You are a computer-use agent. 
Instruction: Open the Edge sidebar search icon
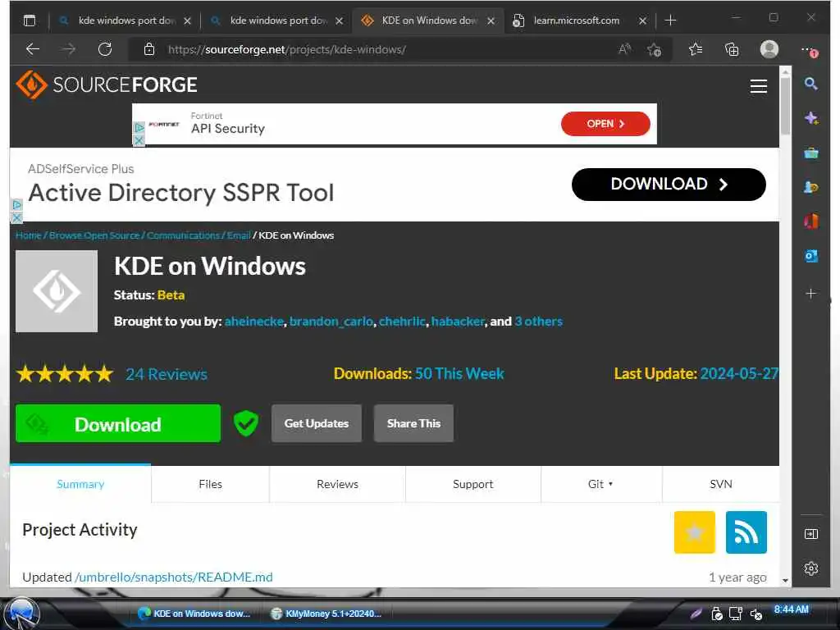[x=811, y=84]
